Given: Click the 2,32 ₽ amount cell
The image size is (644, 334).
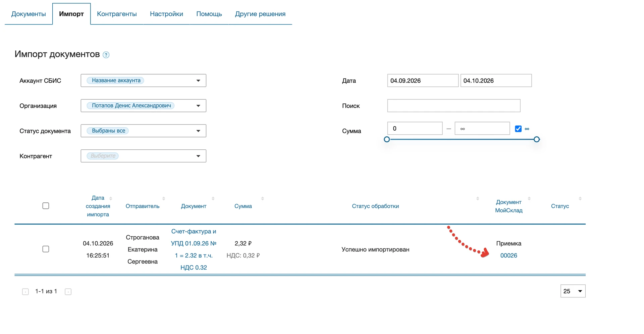Looking at the screenshot, I should click(243, 243).
